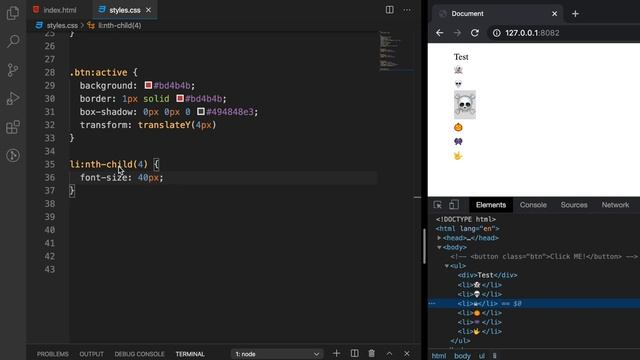Click html in DevTools breadcrumb
The height and width of the screenshot is (360, 640).
click(439, 356)
